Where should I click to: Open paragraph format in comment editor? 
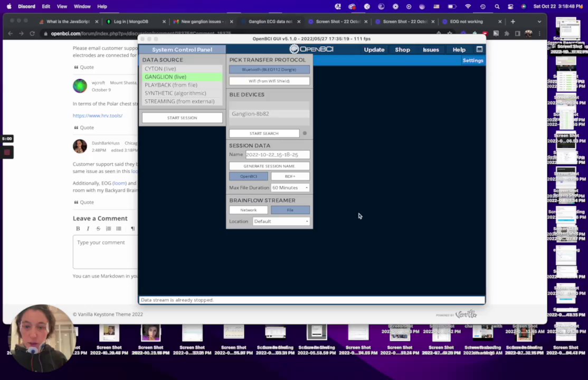133,229
